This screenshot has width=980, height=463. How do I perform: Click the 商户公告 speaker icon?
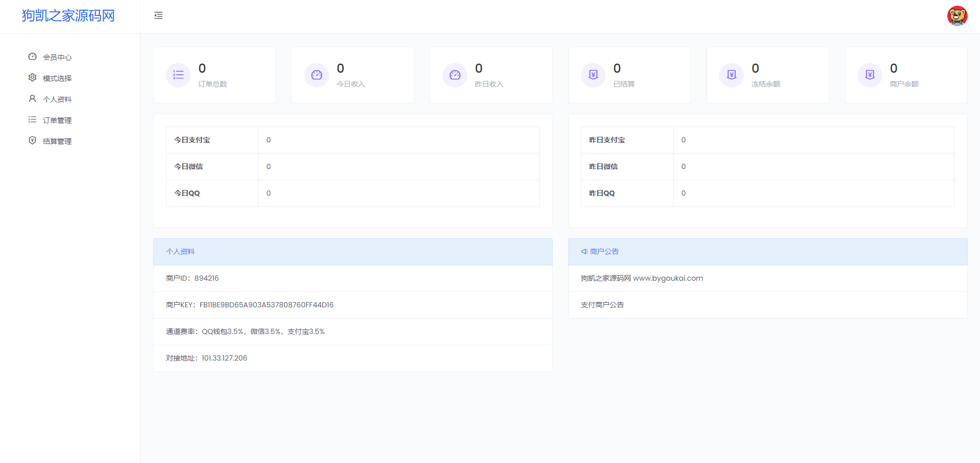pos(584,251)
